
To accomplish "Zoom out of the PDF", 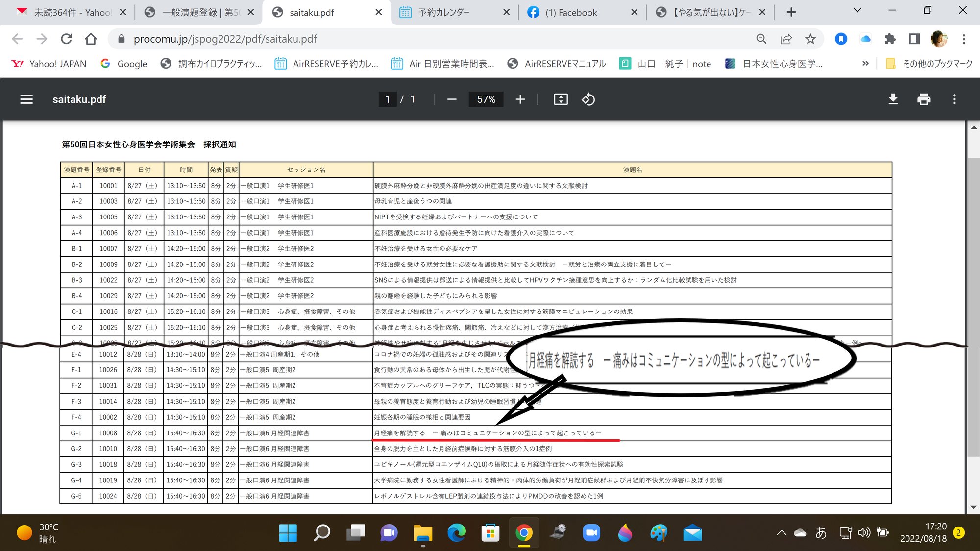I will coord(451,99).
